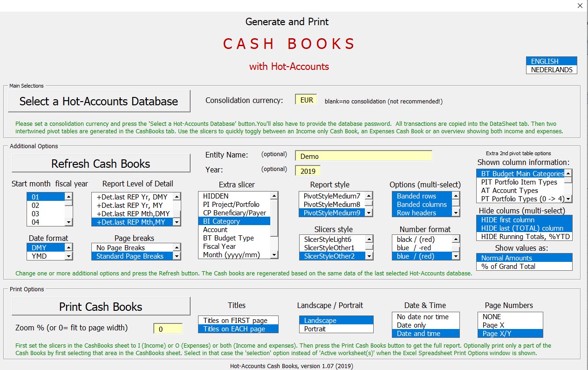Screen dimensions: 588x370
Task: Select PIT Portfolio Item Types column information
Action: [x=520, y=182]
